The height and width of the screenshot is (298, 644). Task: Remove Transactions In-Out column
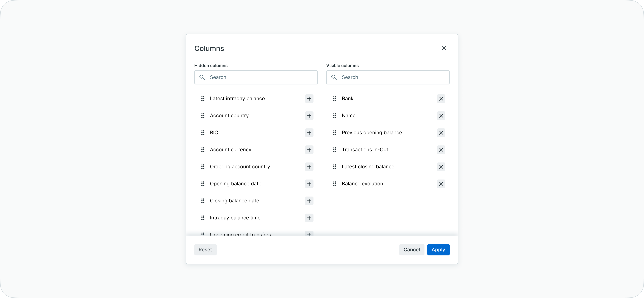(441, 150)
